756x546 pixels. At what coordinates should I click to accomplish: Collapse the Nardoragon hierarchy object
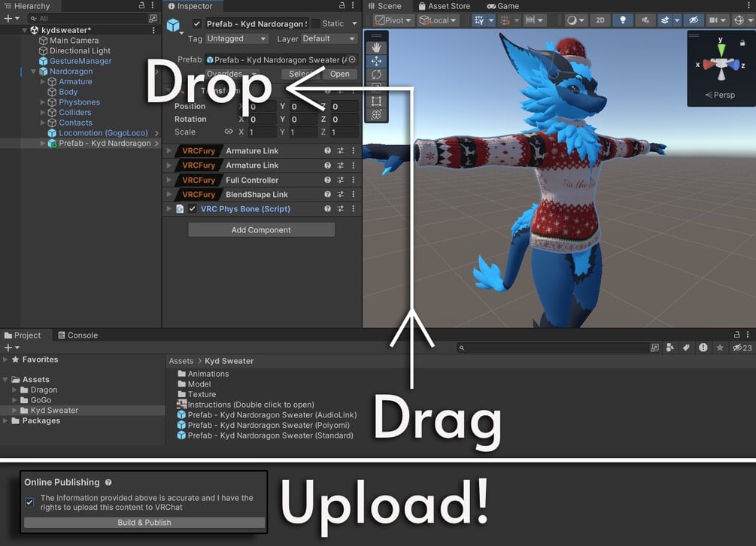click(33, 71)
